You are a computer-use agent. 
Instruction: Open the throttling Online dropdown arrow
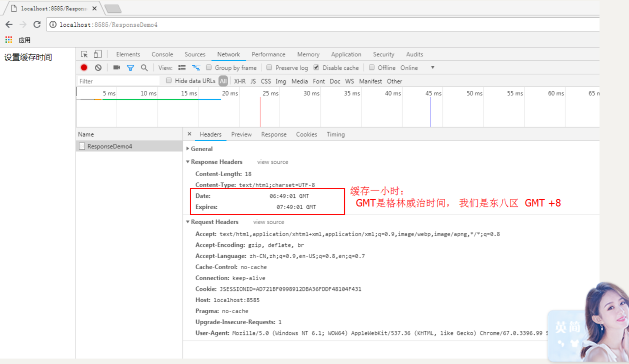tap(432, 68)
